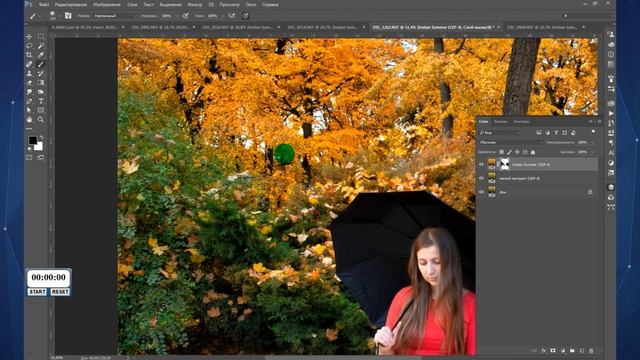
Task: Toggle Quick Mask mode icon
Action: [x=29, y=157]
